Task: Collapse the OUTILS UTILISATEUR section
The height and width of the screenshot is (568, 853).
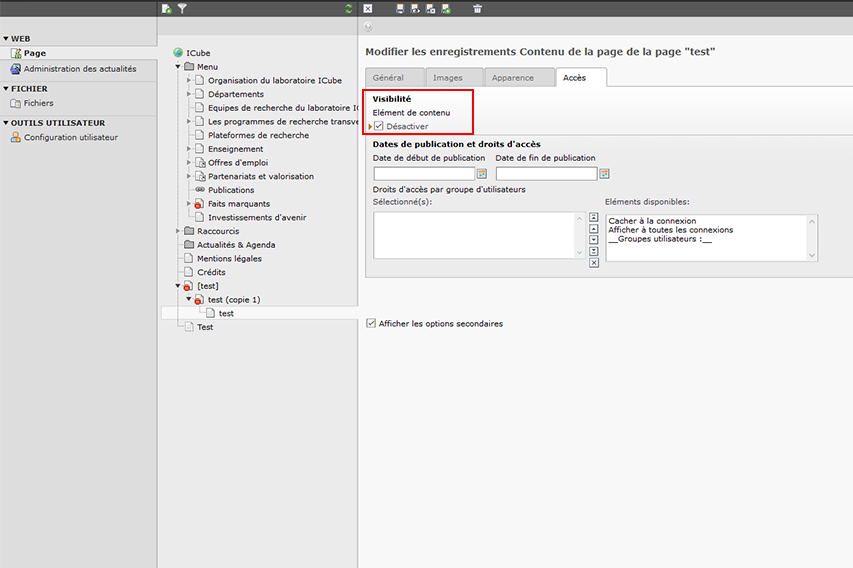Action: click(6, 123)
